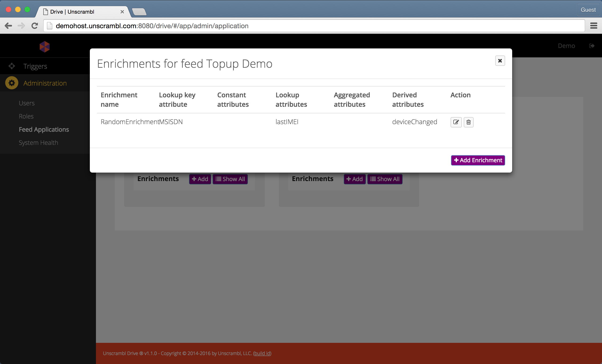
Task: Open Feed Applications in the sidebar
Action: click(44, 130)
